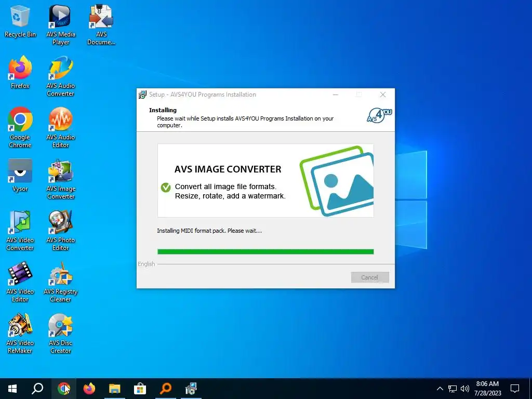This screenshot has height=399, width=532.
Task: Close the Setup installer window
Action: 383,95
